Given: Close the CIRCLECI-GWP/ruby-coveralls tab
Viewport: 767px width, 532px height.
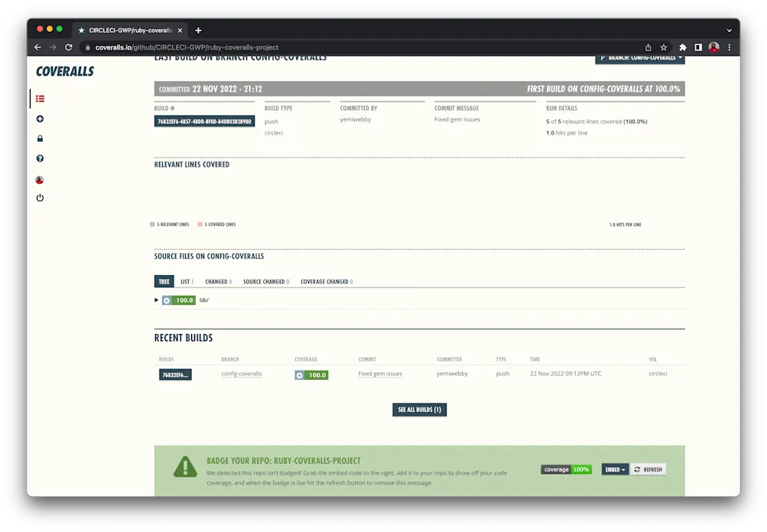Looking at the screenshot, I should [180, 31].
